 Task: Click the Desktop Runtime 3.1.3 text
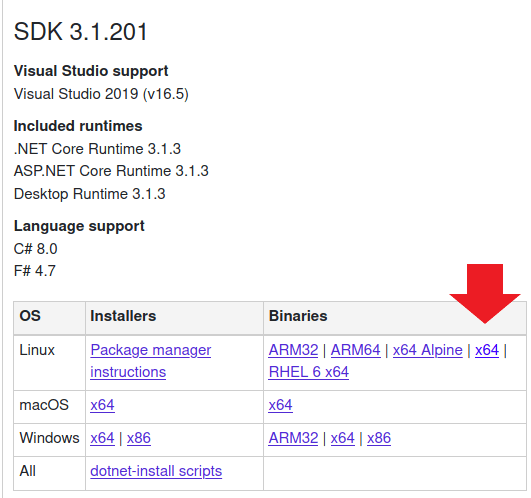(x=89, y=194)
